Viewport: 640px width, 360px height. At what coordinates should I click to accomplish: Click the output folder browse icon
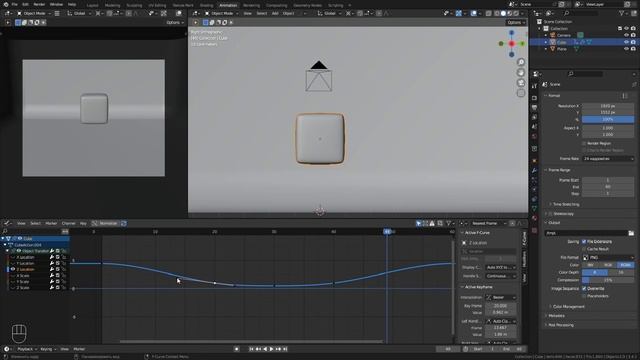[631, 233]
